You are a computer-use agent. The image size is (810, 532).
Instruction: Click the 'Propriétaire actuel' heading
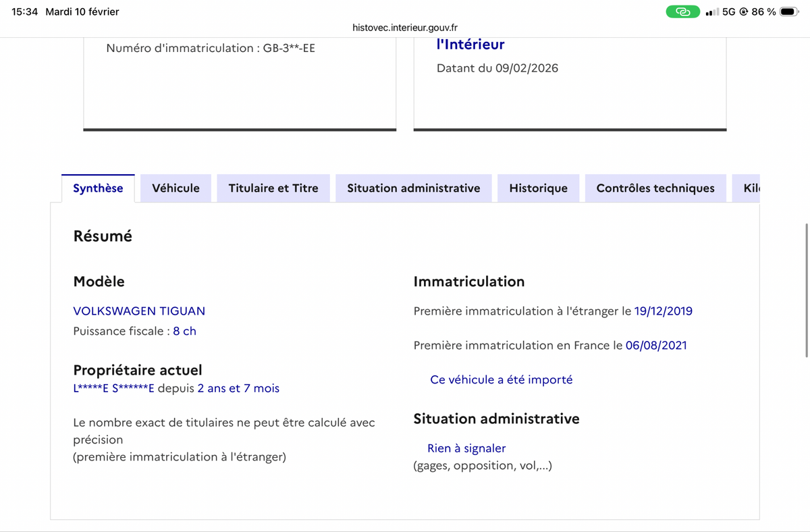coord(138,370)
